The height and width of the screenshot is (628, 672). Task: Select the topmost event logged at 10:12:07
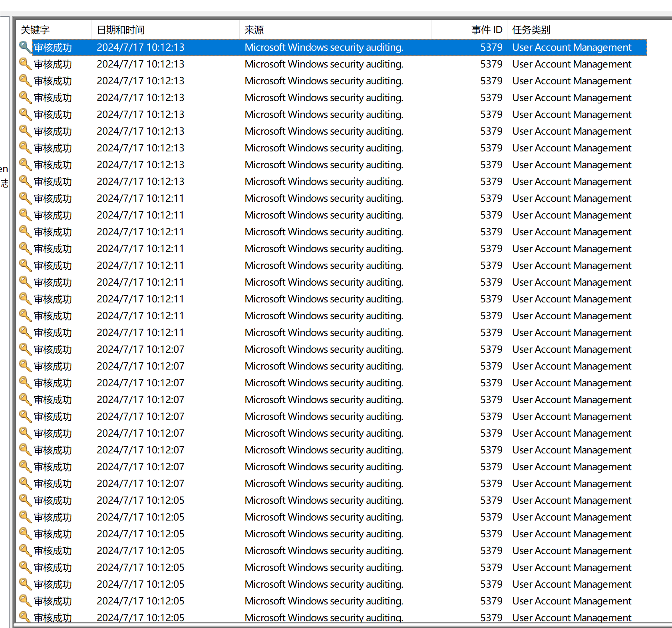[x=332, y=350]
